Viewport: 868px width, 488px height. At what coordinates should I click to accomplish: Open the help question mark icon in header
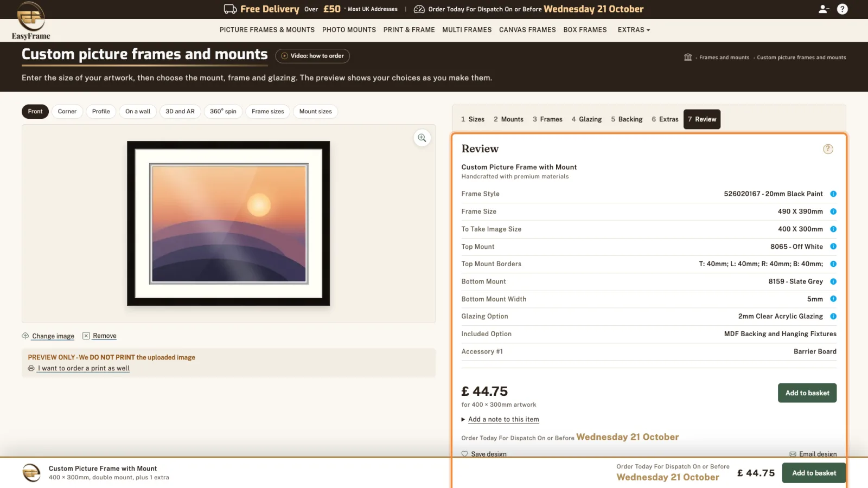[x=843, y=9]
